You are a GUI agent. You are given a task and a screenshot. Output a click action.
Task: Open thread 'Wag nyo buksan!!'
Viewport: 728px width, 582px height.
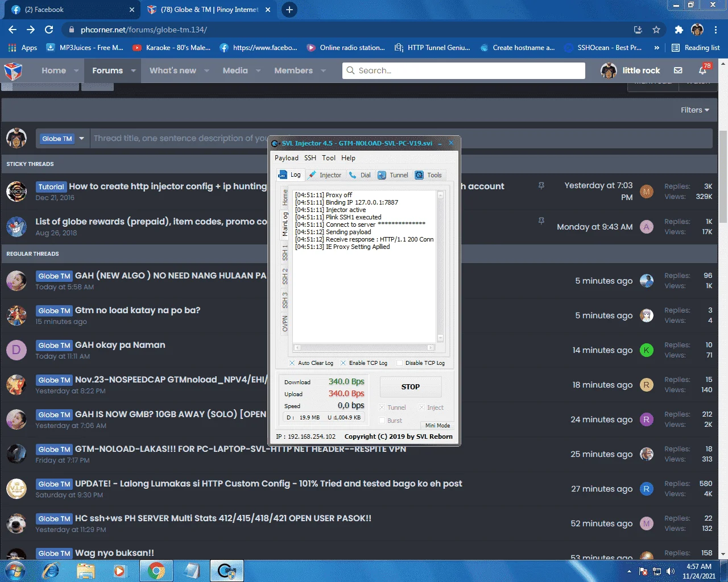tap(114, 553)
